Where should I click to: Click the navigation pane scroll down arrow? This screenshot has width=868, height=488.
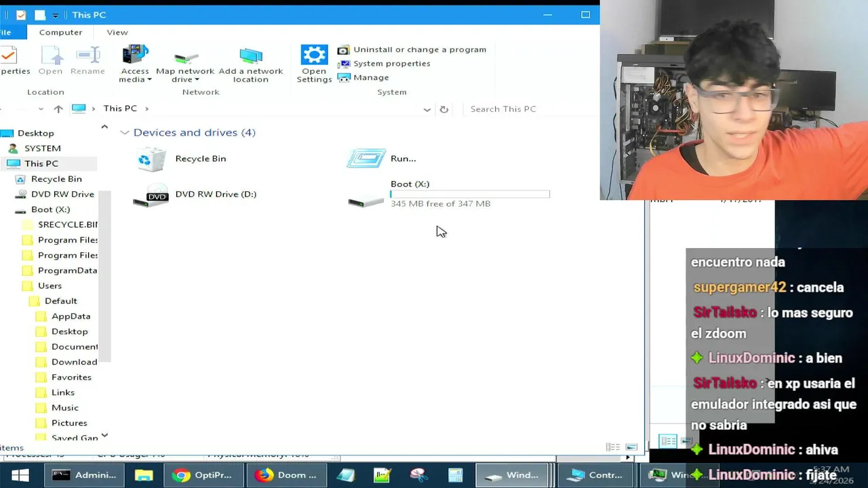pyautogui.click(x=104, y=436)
